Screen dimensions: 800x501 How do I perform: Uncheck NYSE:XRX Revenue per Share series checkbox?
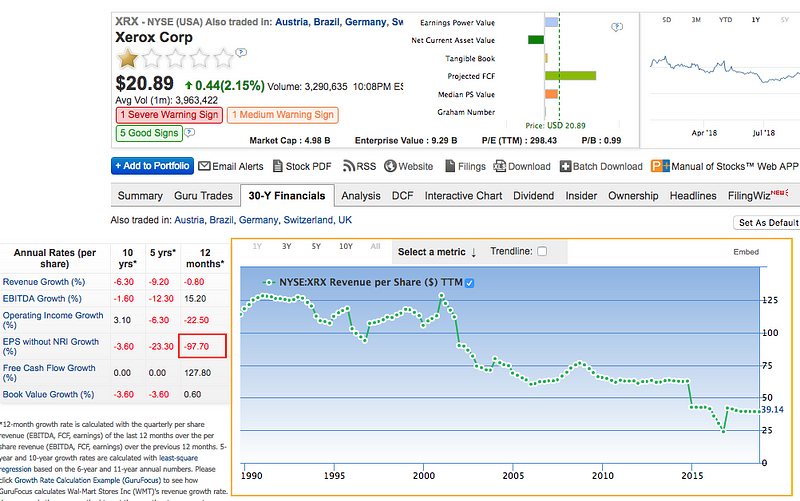coord(469,283)
